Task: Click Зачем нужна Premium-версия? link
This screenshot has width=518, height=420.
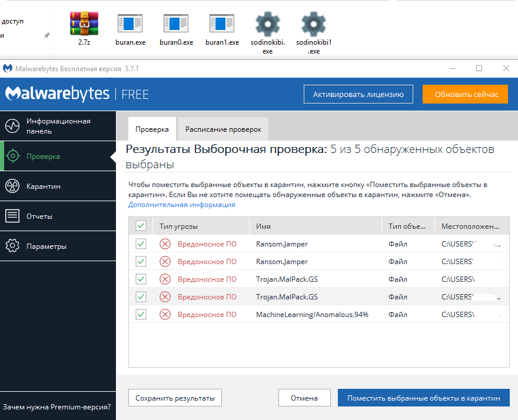Action: pyautogui.click(x=57, y=407)
